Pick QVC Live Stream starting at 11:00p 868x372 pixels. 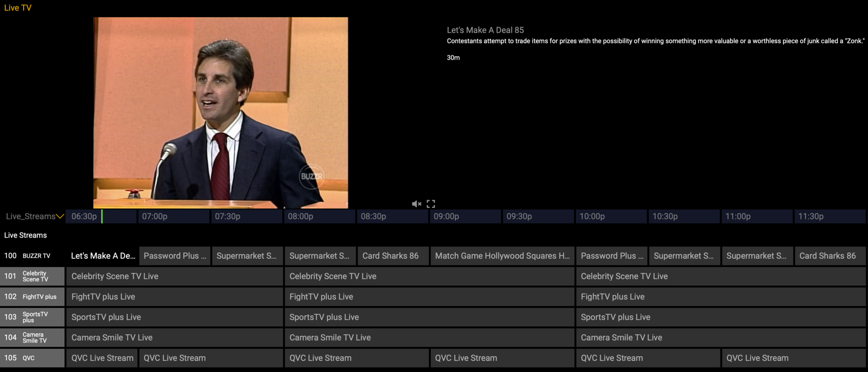[794, 358]
